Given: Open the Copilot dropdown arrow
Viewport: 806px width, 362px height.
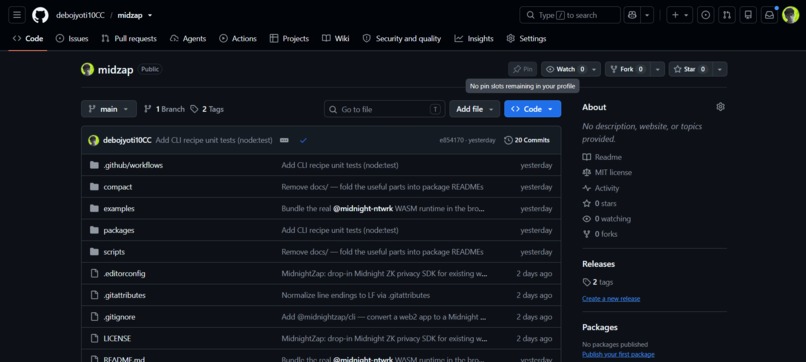Looking at the screenshot, I should pyautogui.click(x=648, y=15).
